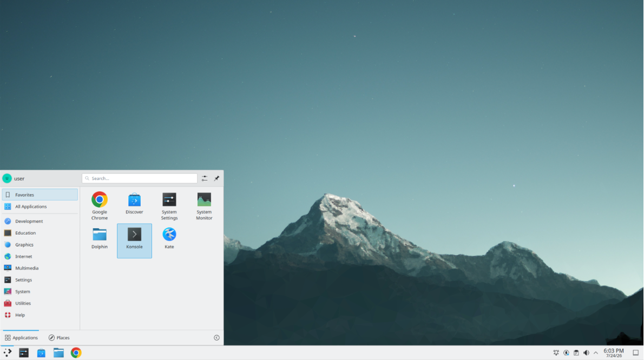Open Discover from the Favorites grid

pyautogui.click(x=134, y=206)
